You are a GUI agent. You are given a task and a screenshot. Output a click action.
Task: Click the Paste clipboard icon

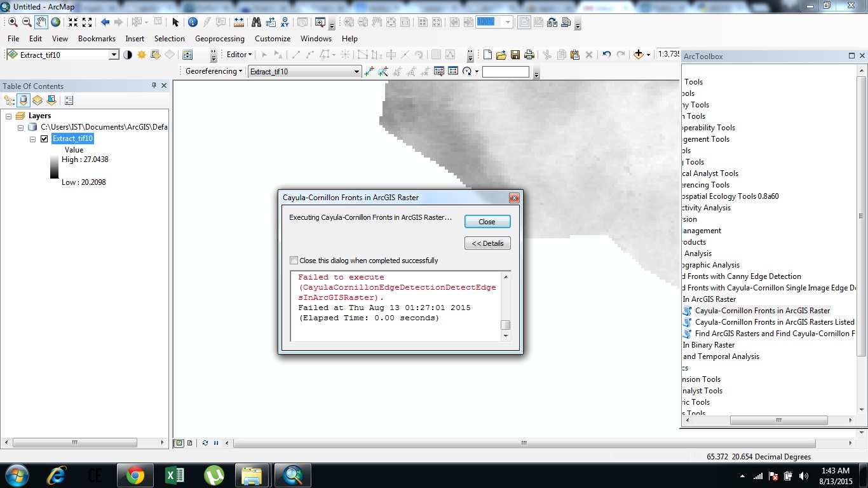point(575,55)
